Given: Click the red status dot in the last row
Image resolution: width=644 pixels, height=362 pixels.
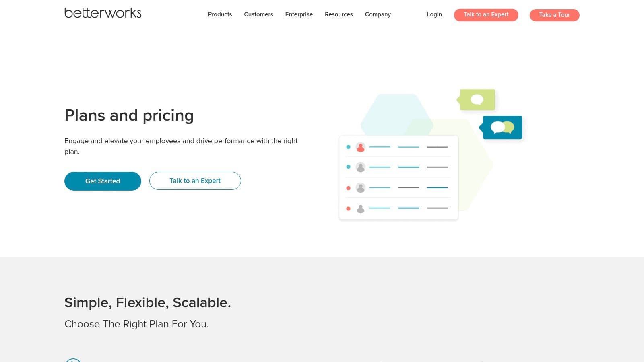Looking at the screenshot, I should [348, 208].
